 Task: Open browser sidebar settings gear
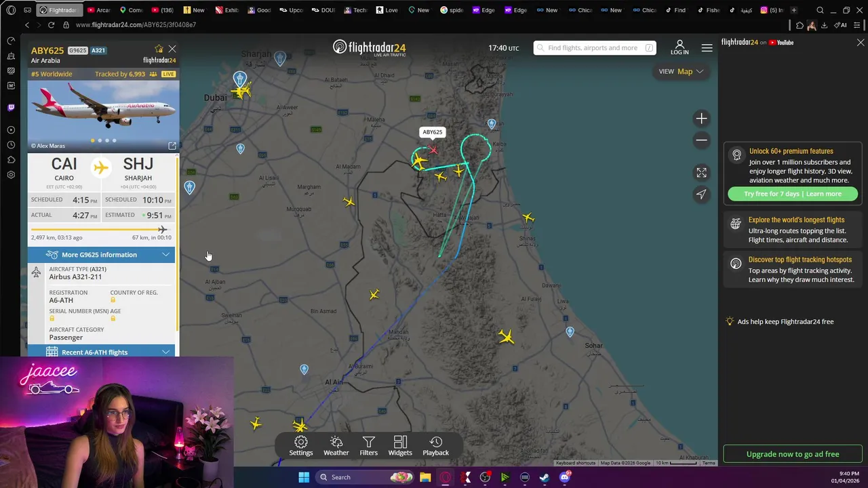[x=11, y=175]
